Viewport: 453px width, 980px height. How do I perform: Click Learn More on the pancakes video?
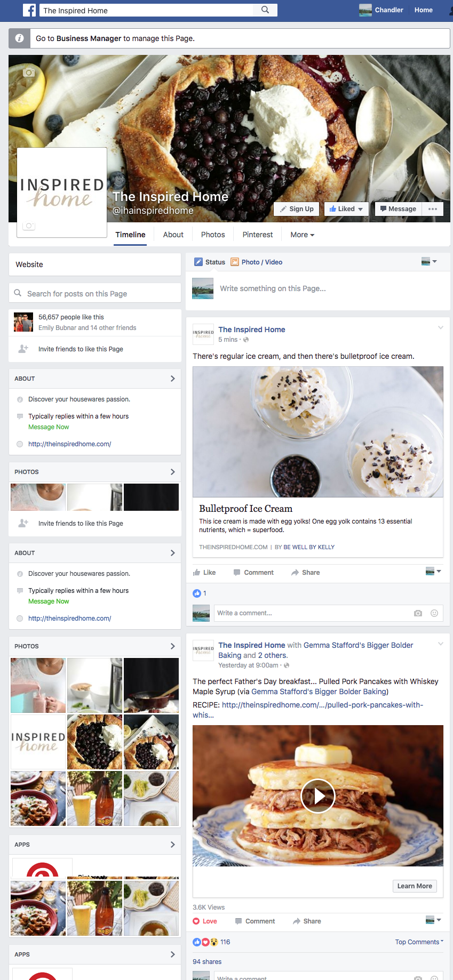(415, 886)
